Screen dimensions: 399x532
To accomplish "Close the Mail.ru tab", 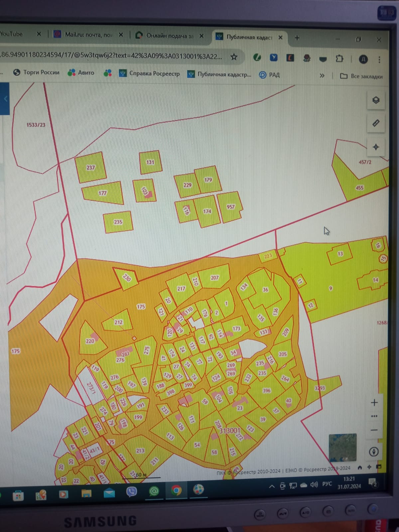I will click(x=121, y=35).
